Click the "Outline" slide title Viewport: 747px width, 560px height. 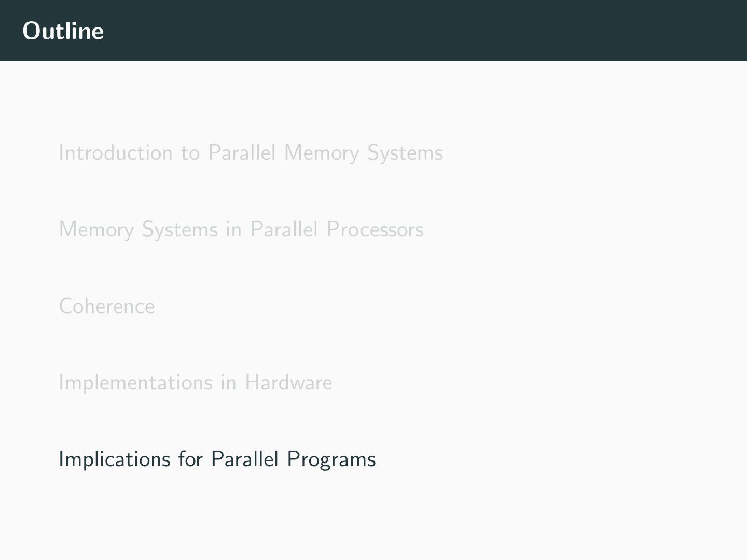(63, 31)
